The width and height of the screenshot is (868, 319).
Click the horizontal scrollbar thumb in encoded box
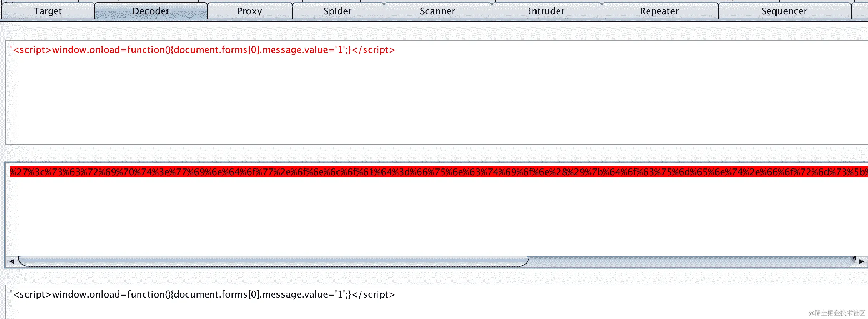[273, 261]
